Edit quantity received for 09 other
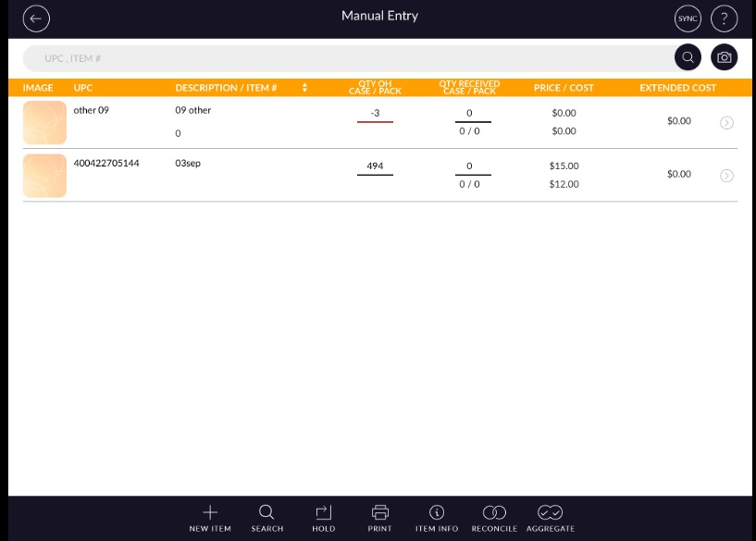This screenshot has height=541, width=756. click(x=469, y=114)
